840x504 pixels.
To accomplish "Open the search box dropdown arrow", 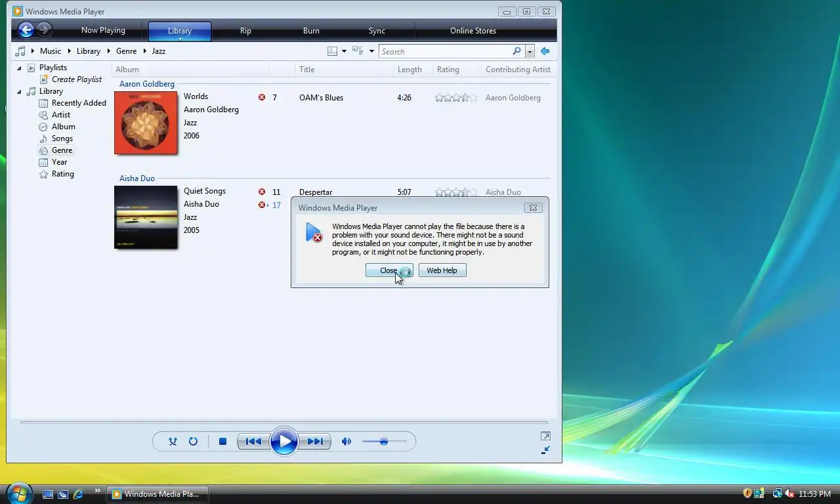I will pyautogui.click(x=530, y=51).
